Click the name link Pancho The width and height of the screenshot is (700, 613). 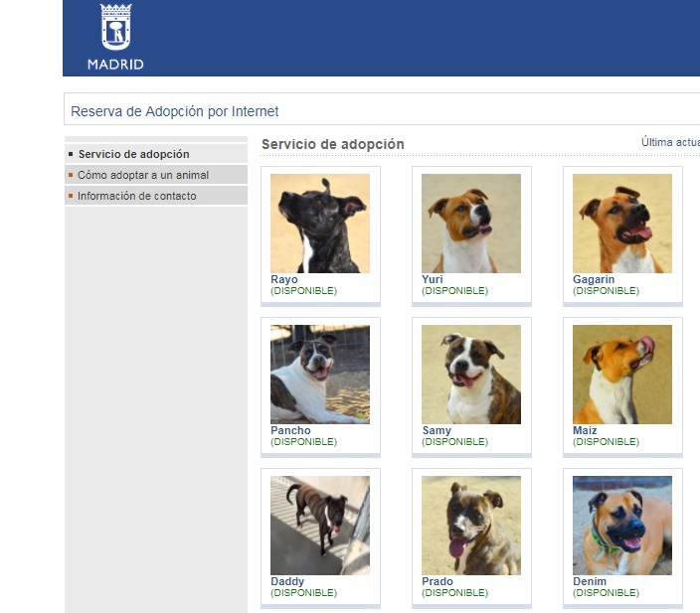pyautogui.click(x=290, y=430)
